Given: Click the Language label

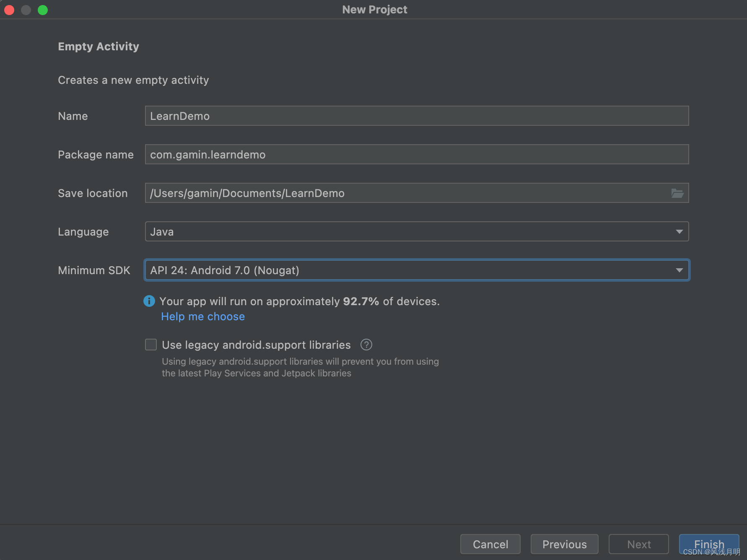Looking at the screenshot, I should [83, 232].
